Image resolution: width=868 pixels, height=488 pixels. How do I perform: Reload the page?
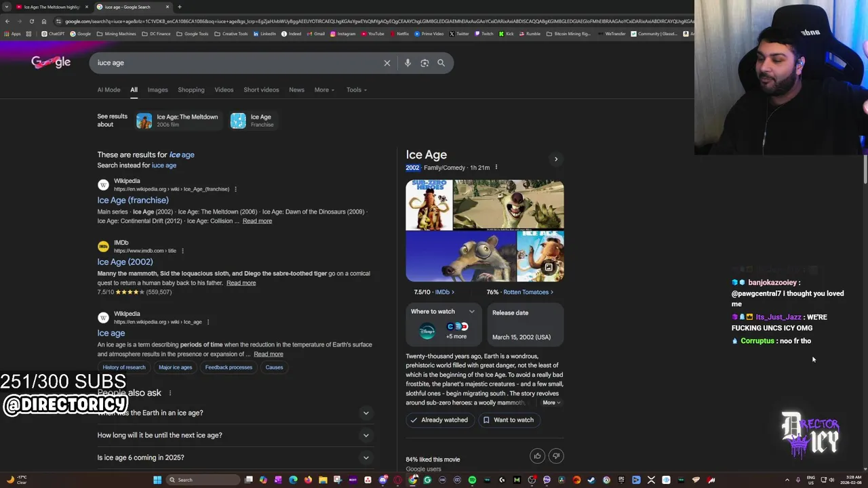tap(31, 21)
